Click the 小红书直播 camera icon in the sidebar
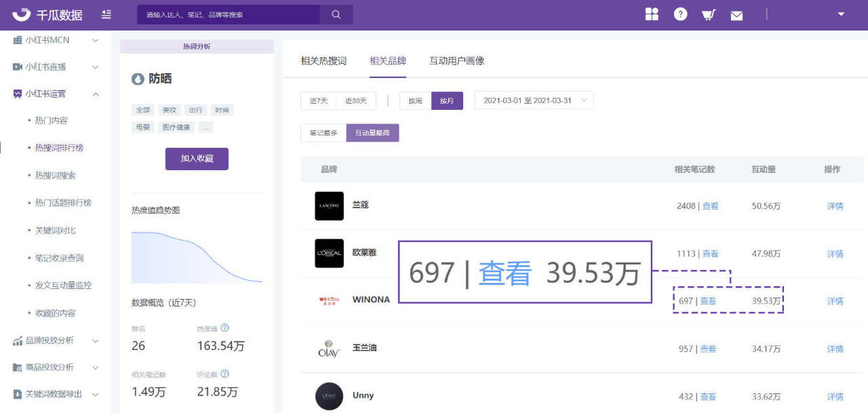The image size is (868, 413). pyautogui.click(x=17, y=67)
